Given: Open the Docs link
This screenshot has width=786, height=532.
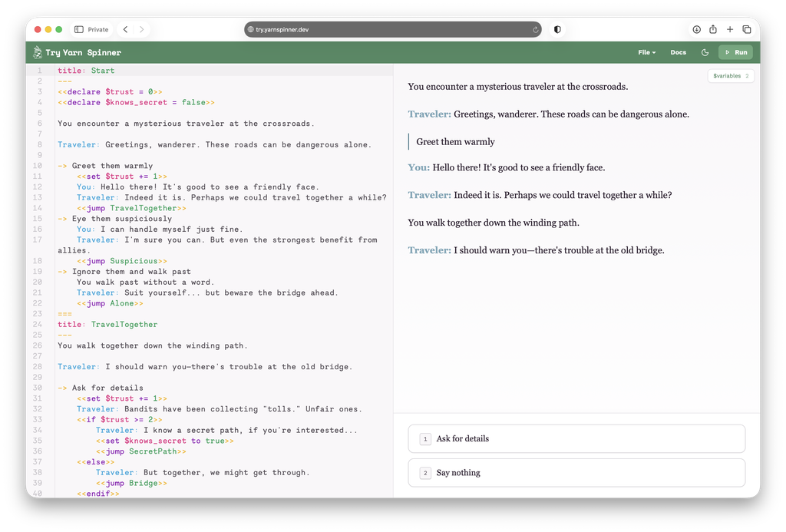Looking at the screenshot, I should pyautogui.click(x=678, y=52).
